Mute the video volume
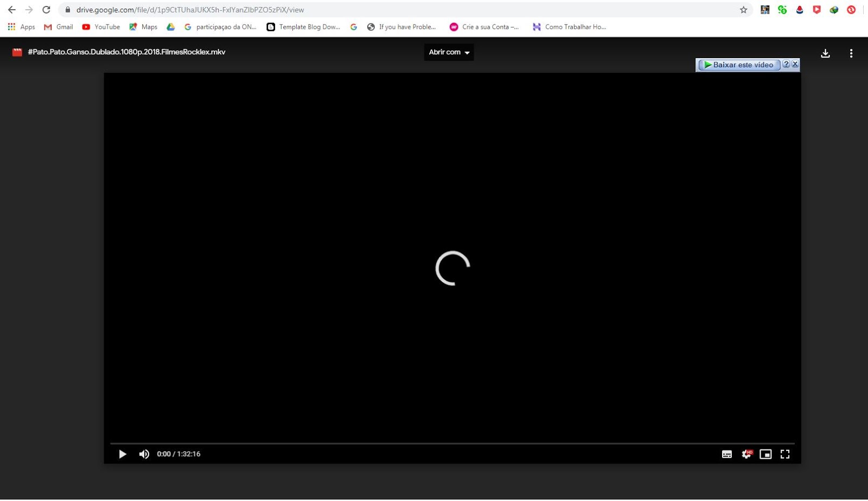The width and height of the screenshot is (868, 501). pyautogui.click(x=144, y=454)
